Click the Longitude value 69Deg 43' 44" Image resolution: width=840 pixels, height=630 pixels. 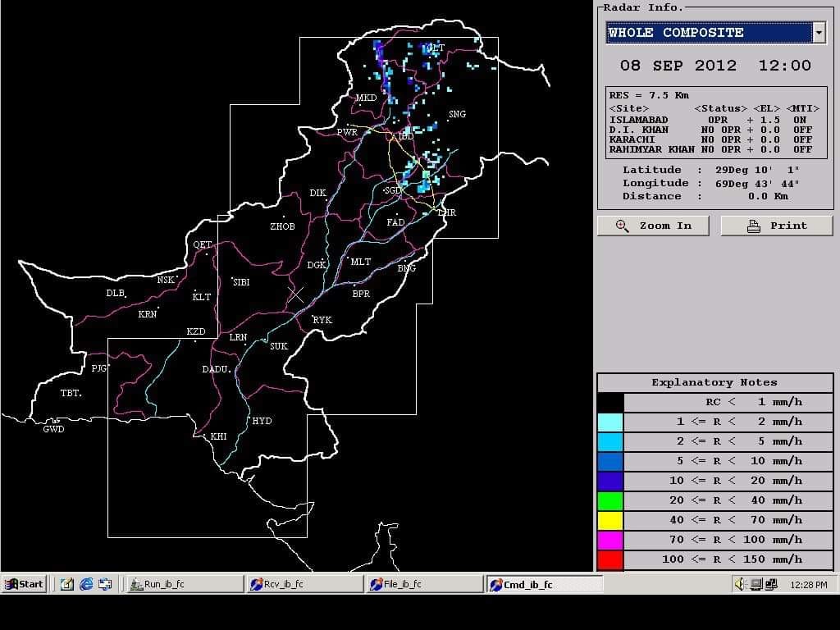point(757,183)
